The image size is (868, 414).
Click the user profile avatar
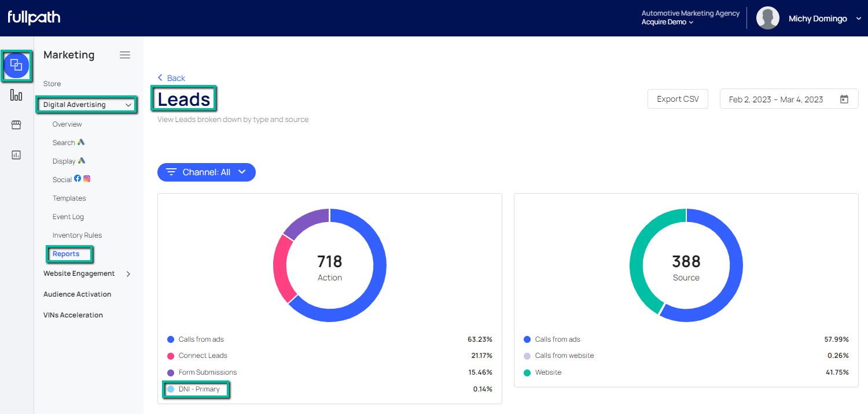[x=767, y=19]
